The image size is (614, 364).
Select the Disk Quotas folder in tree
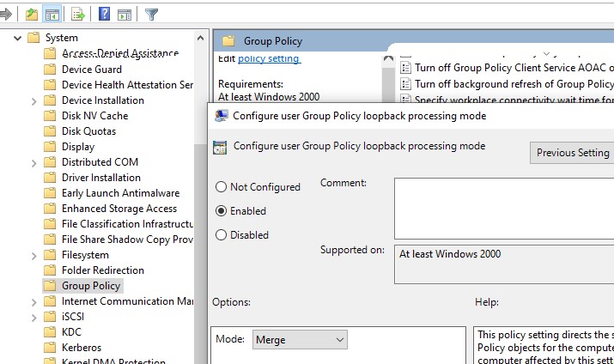[x=88, y=131]
